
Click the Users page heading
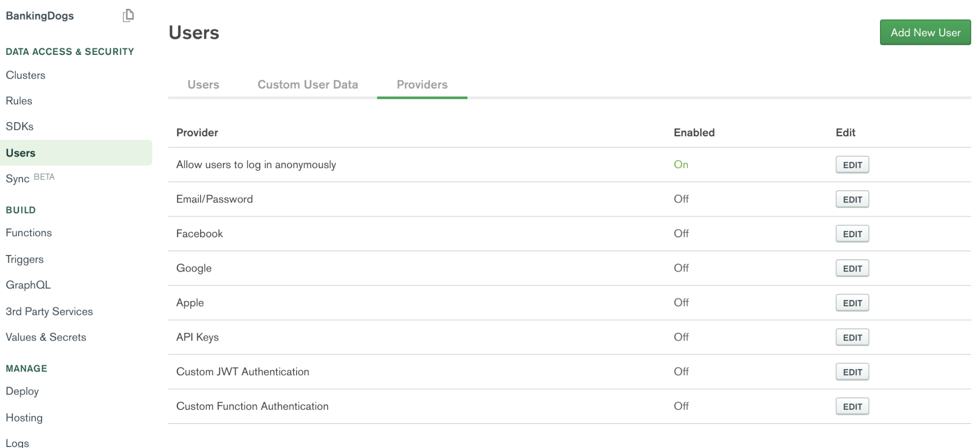coord(194,32)
